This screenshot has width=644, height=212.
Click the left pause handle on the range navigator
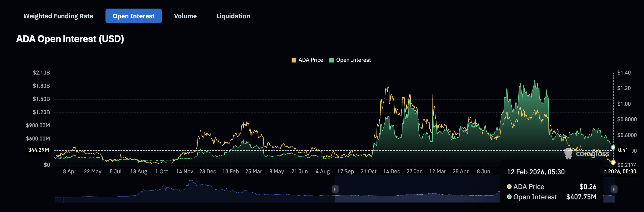(335, 189)
